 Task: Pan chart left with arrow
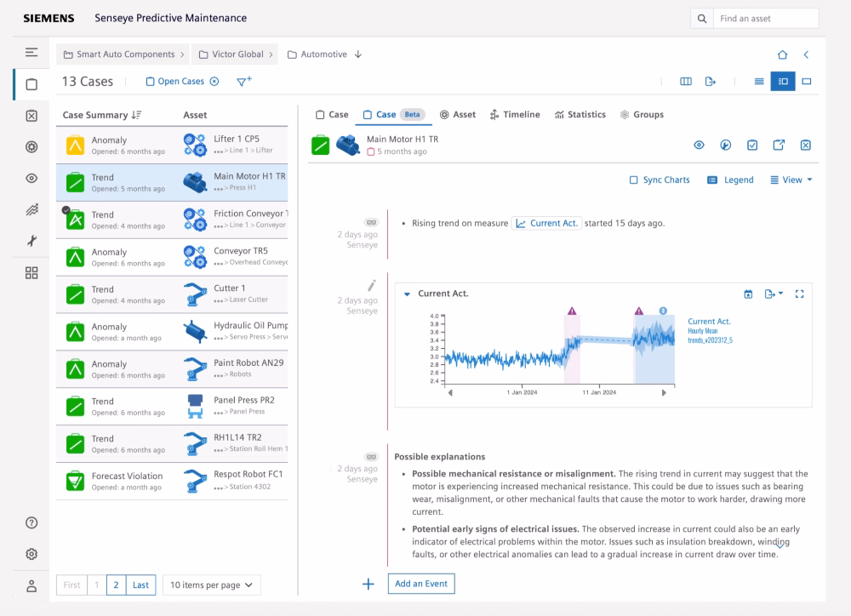[x=450, y=392]
